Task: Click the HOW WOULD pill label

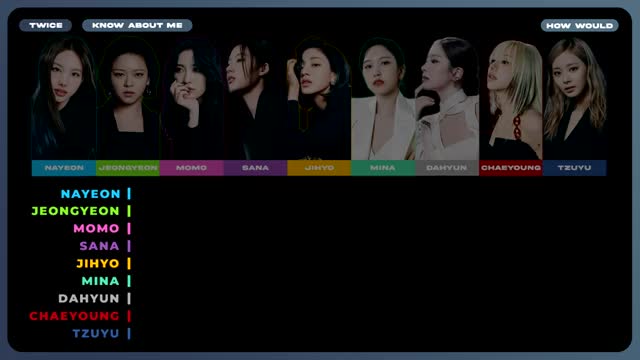Action: [580, 26]
